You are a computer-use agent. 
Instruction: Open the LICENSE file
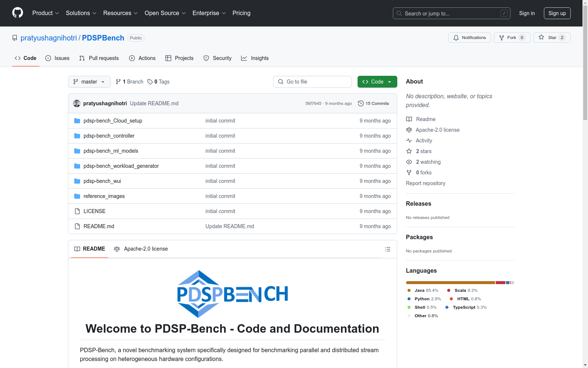click(94, 211)
